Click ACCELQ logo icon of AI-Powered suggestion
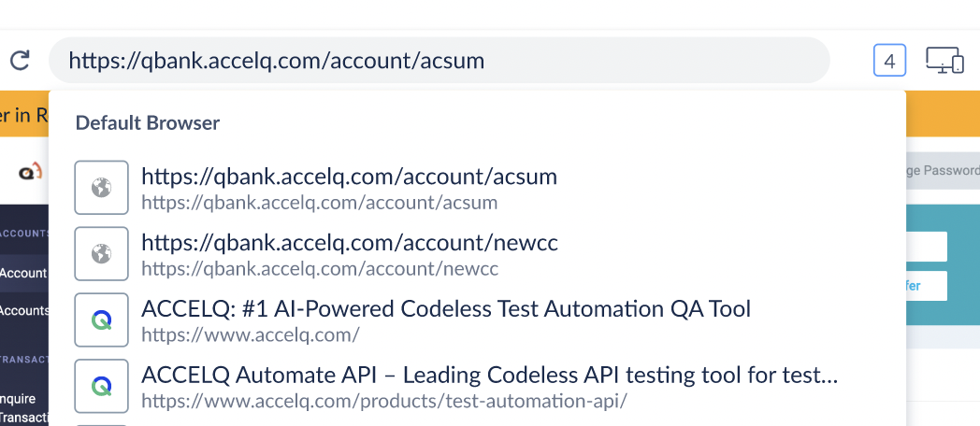This screenshot has height=426, width=980. click(101, 319)
